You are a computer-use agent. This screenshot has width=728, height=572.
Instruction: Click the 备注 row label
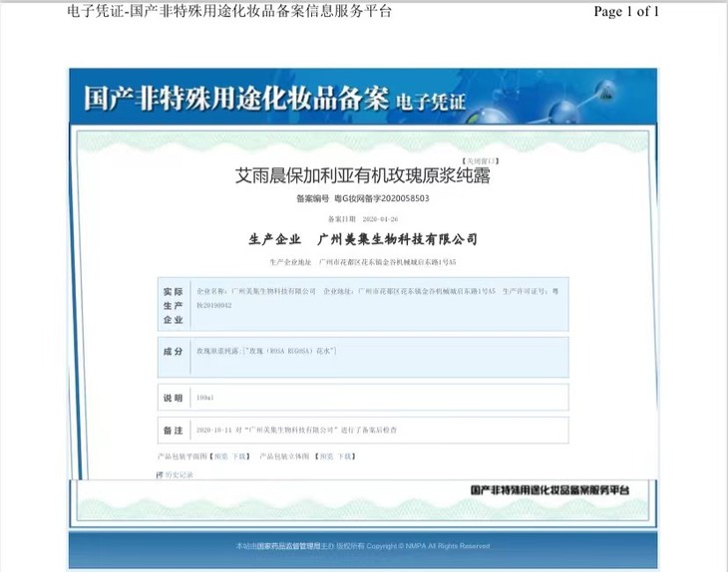[x=174, y=430]
